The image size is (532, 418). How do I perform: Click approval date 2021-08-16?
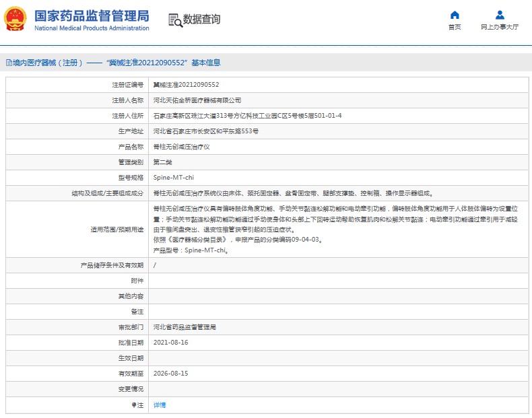pyautogui.click(x=170, y=343)
